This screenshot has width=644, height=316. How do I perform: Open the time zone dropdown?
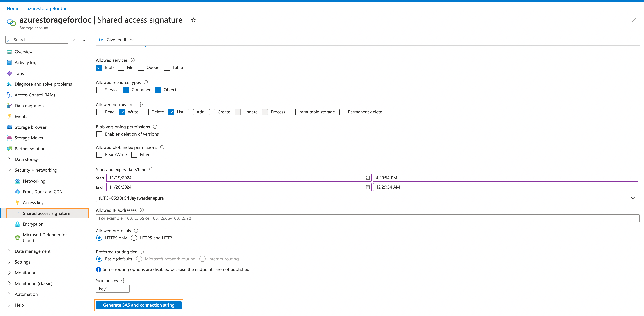click(367, 198)
